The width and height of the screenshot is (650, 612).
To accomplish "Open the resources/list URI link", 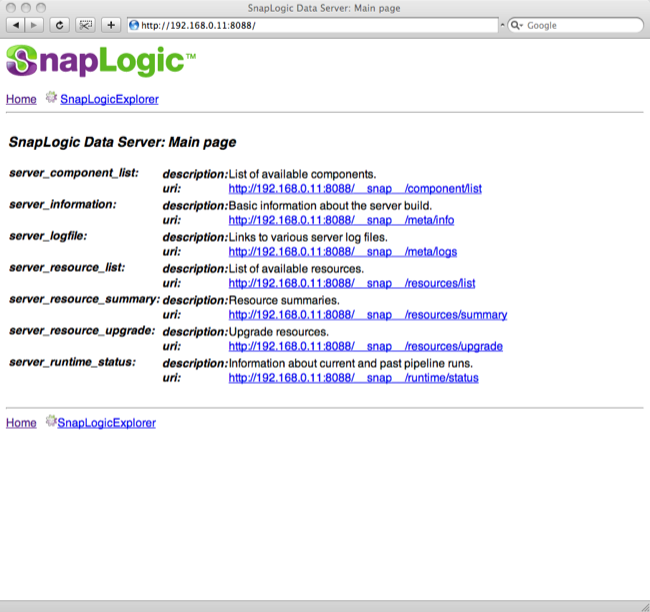I will coord(352,283).
